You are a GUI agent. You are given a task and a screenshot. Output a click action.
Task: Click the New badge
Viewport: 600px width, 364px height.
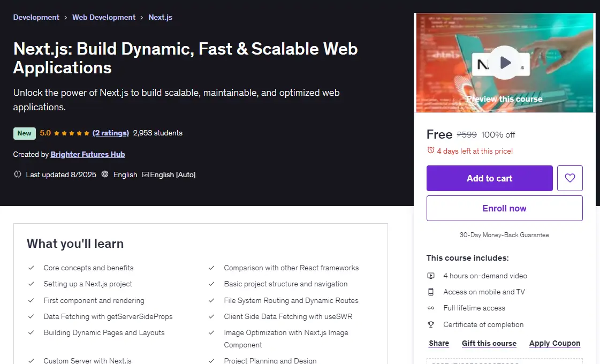(25, 133)
